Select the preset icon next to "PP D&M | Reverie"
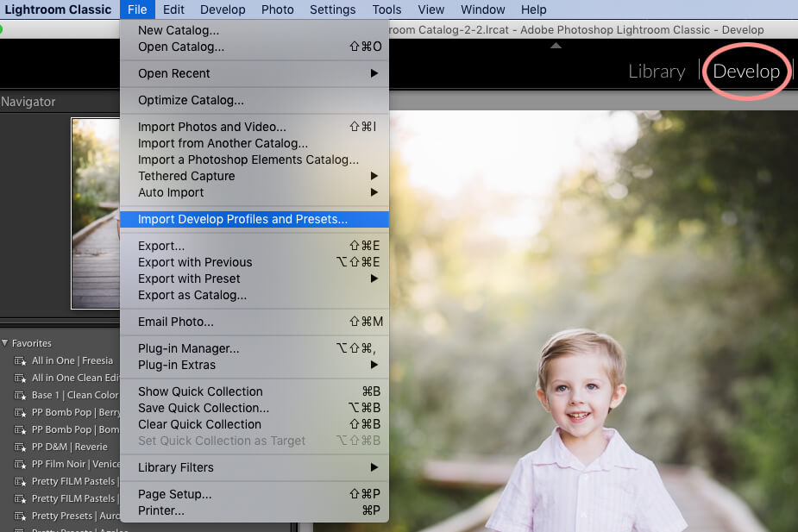 tap(19, 447)
